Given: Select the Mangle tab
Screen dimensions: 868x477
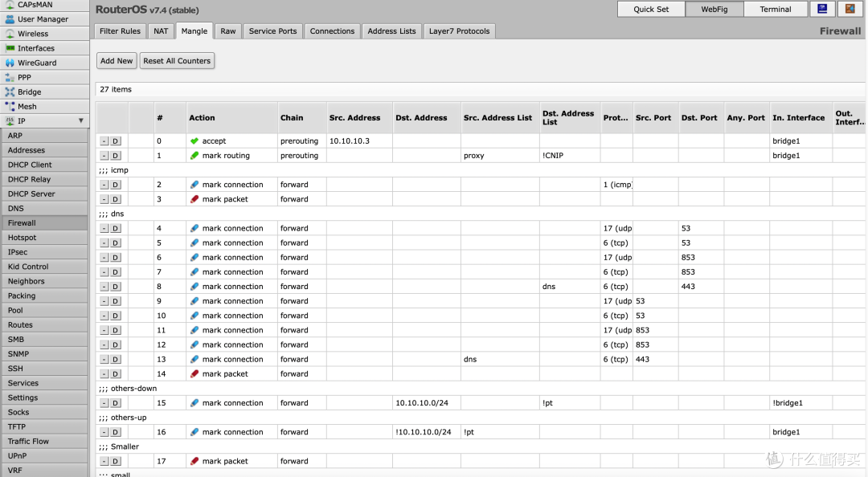Looking at the screenshot, I should [x=194, y=31].
